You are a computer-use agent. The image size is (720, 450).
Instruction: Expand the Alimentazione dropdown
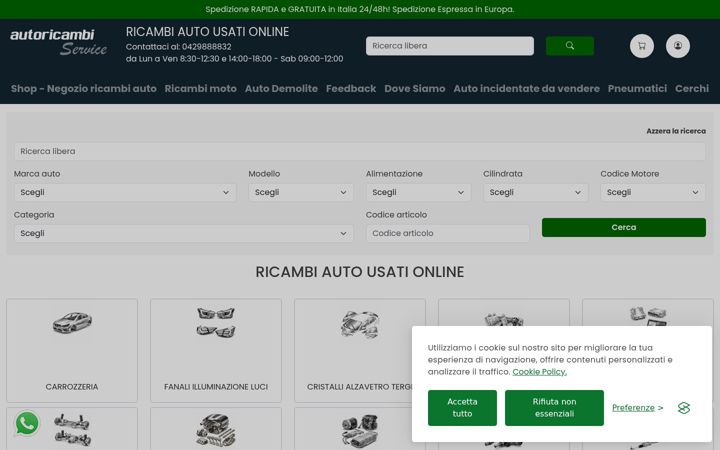pyautogui.click(x=418, y=192)
